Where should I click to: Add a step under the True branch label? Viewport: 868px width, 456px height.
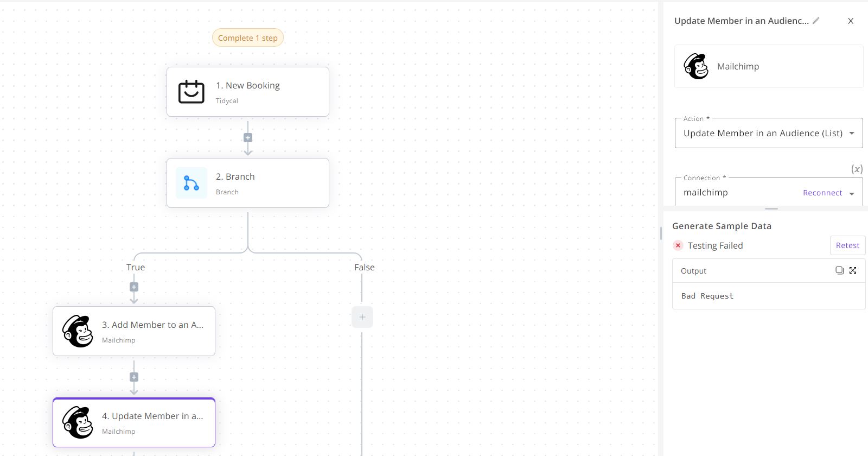(134, 287)
